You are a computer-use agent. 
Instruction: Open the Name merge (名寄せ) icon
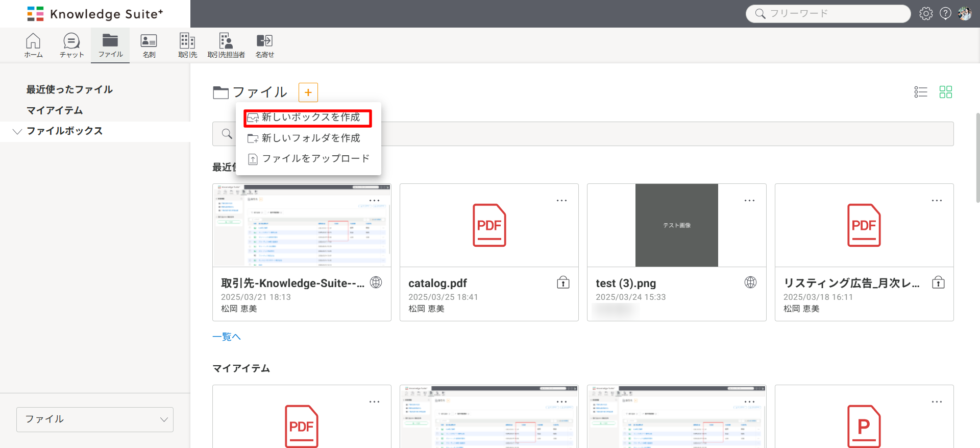click(x=264, y=45)
